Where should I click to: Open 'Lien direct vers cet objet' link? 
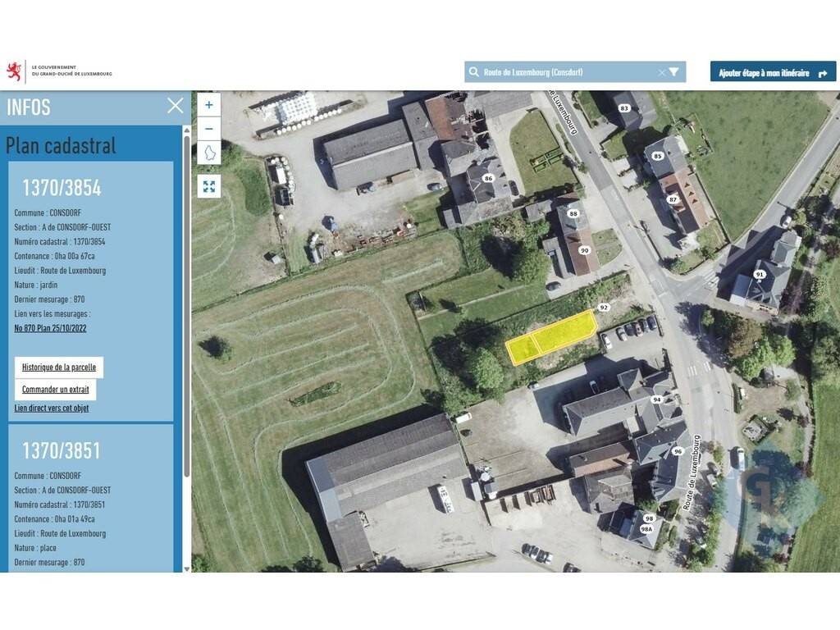point(52,408)
